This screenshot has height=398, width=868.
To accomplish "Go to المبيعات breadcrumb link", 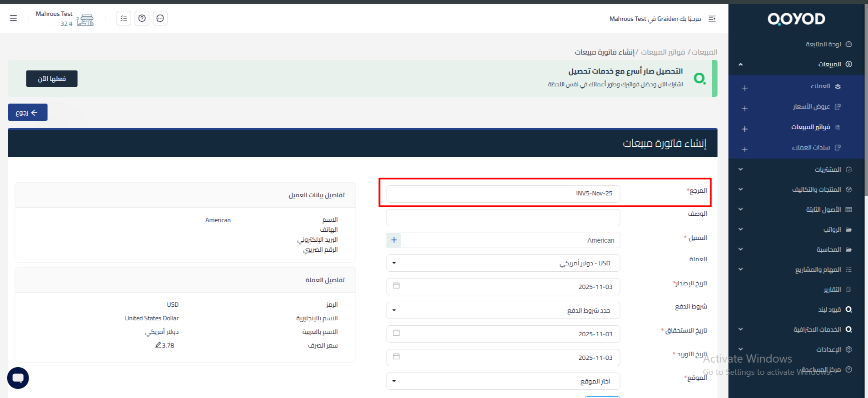I will [704, 52].
